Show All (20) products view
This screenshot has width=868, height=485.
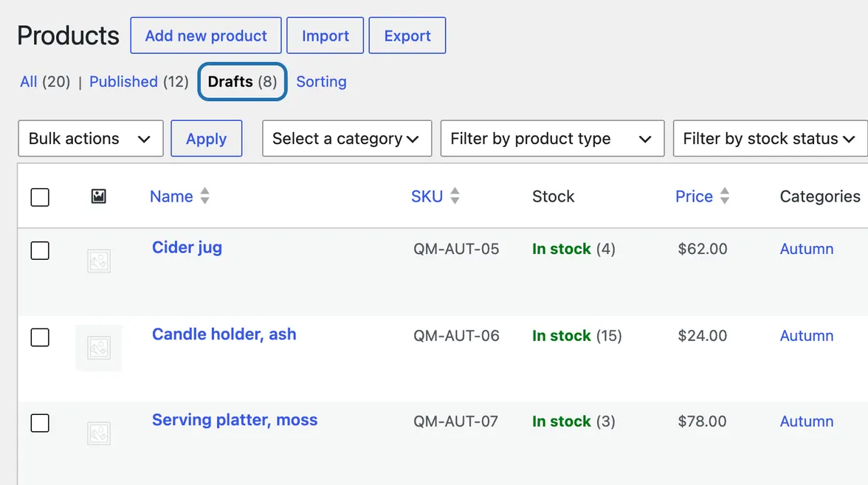pos(45,82)
